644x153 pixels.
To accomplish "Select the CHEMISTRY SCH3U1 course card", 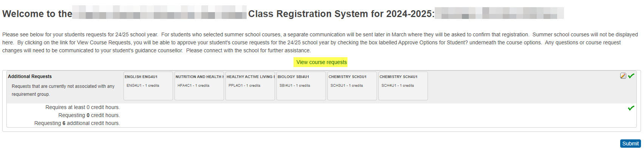I will click(x=352, y=86).
